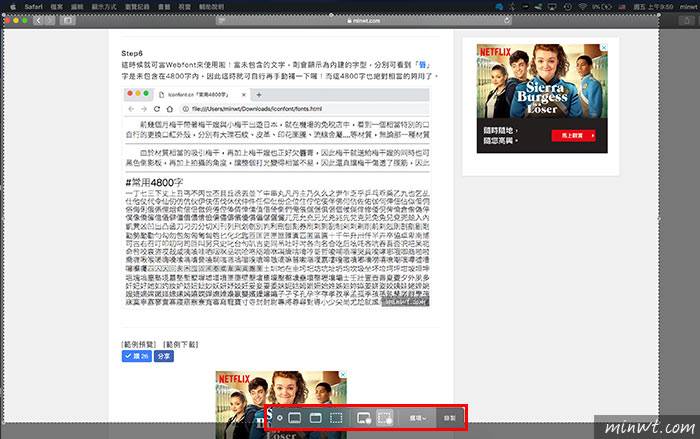This screenshot has height=439, width=700.
Task: Click the Facebook 分享 share button
Action: [x=164, y=355]
